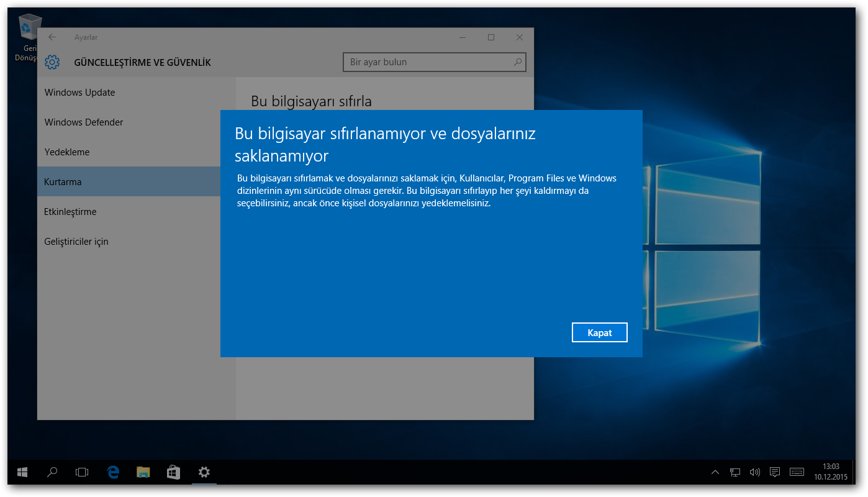
Task: Click the GÜNCELLEŞTİRME VE GÜVENLİK title
Action: click(143, 63)
